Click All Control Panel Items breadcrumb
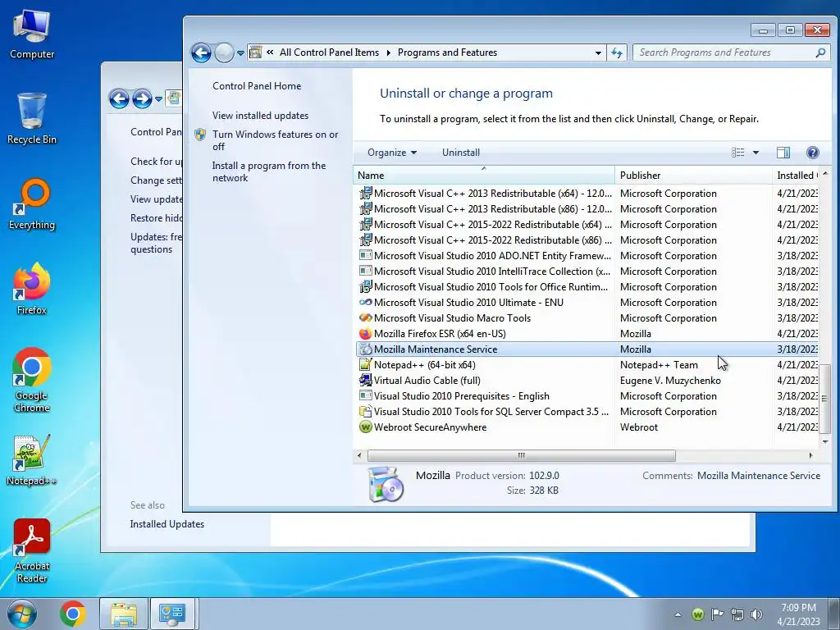The image size is (840, 630). [x=329, y=52]
